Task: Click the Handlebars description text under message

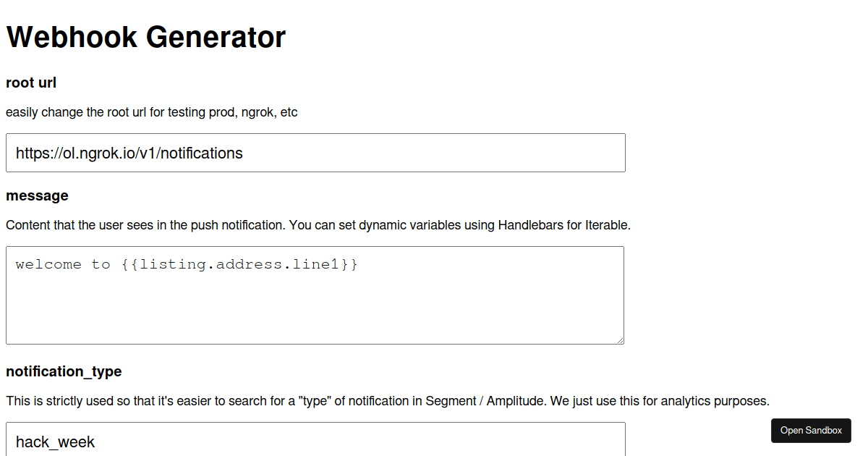Action: (318, 225)
